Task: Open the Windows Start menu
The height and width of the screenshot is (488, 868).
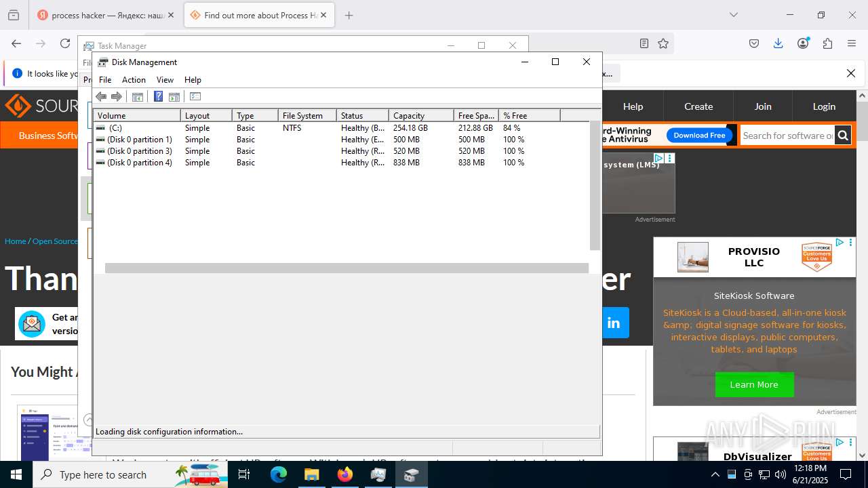Action: 16,474
